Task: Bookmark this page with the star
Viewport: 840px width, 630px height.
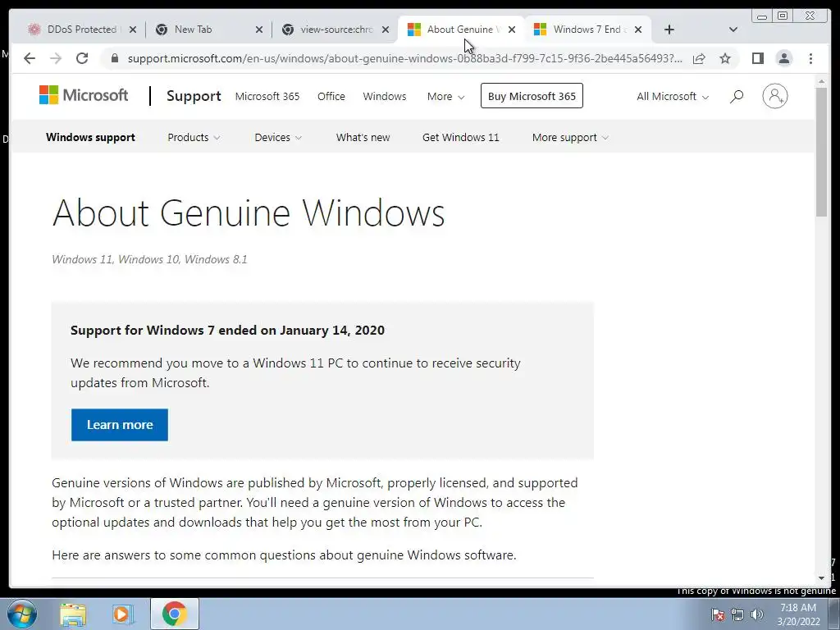Action: pos(725,58)
